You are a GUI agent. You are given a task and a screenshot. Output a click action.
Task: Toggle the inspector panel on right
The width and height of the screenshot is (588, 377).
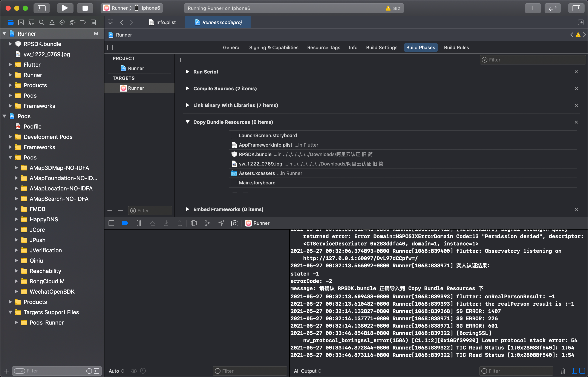pyautogui.click(x=576, y=8)
